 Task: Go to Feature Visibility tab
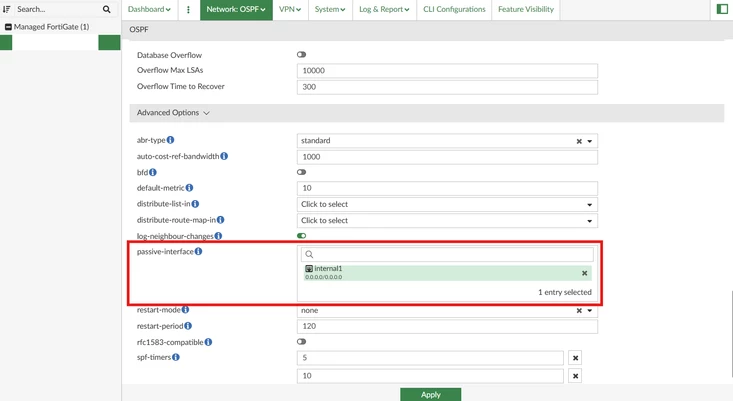[526, 9]
